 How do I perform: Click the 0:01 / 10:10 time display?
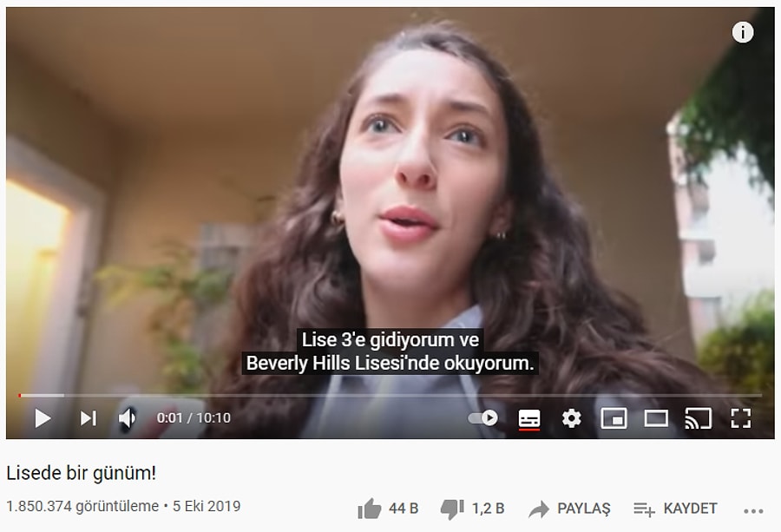(194, 418)
